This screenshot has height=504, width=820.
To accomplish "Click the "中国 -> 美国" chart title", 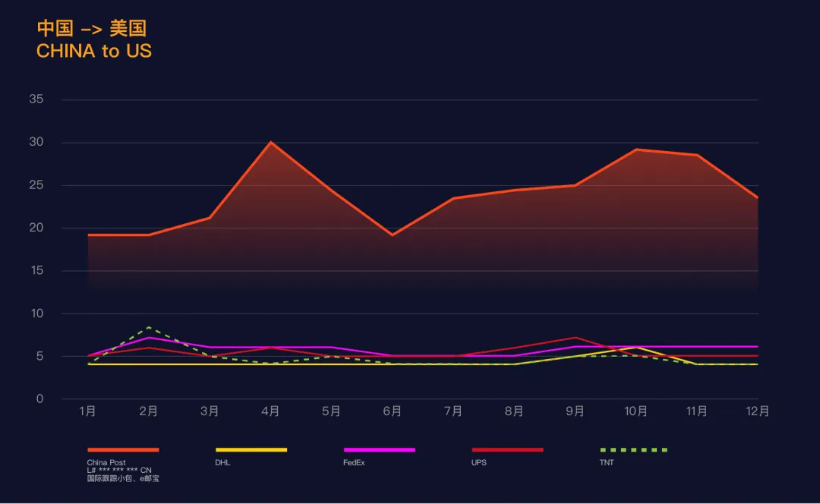I will point(92,28).
